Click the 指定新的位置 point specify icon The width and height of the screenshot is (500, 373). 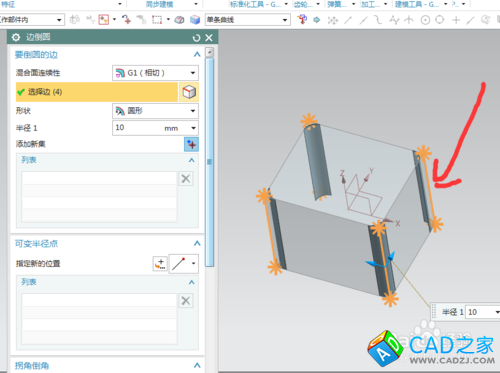coord(160,264)
